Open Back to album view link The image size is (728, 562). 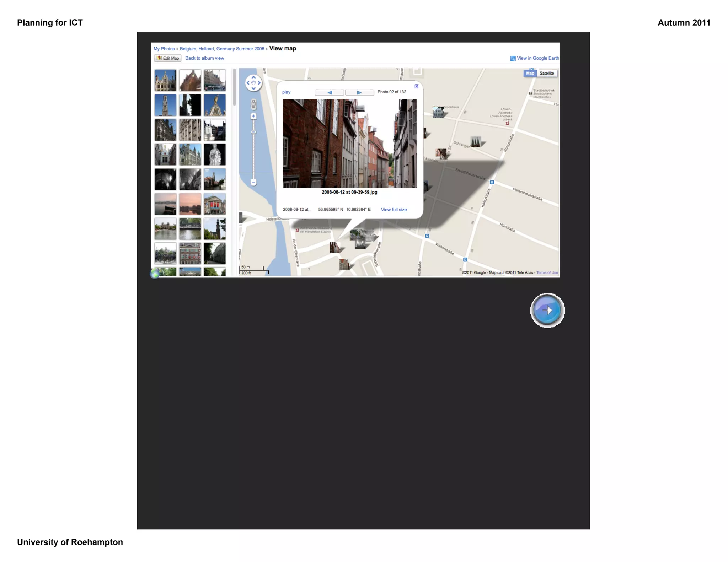tap(205, 58)
